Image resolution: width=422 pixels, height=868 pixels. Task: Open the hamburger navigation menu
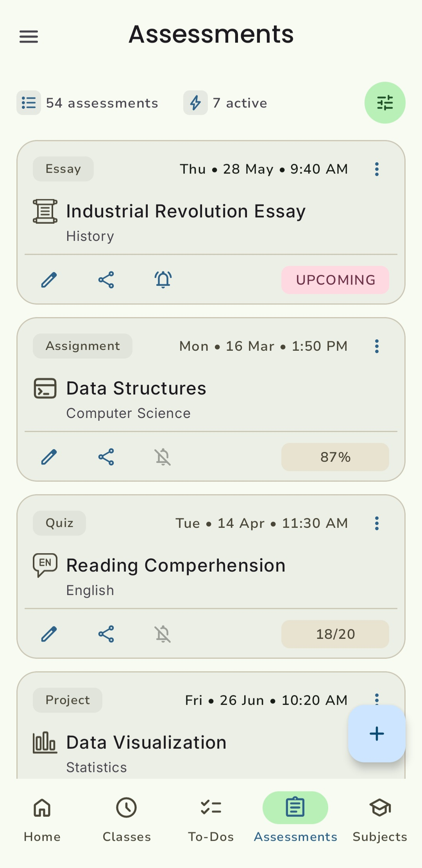coord(29,37)
